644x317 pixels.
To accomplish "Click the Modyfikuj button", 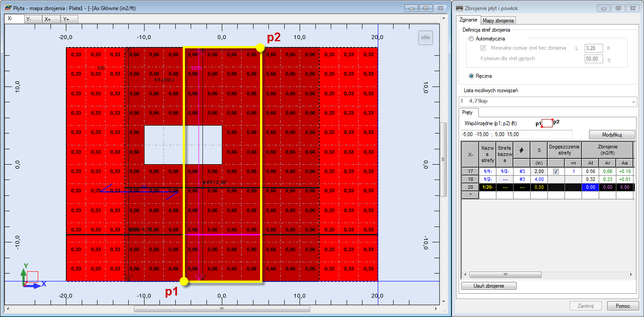I will pyautogui.click(x=612, y=134).
